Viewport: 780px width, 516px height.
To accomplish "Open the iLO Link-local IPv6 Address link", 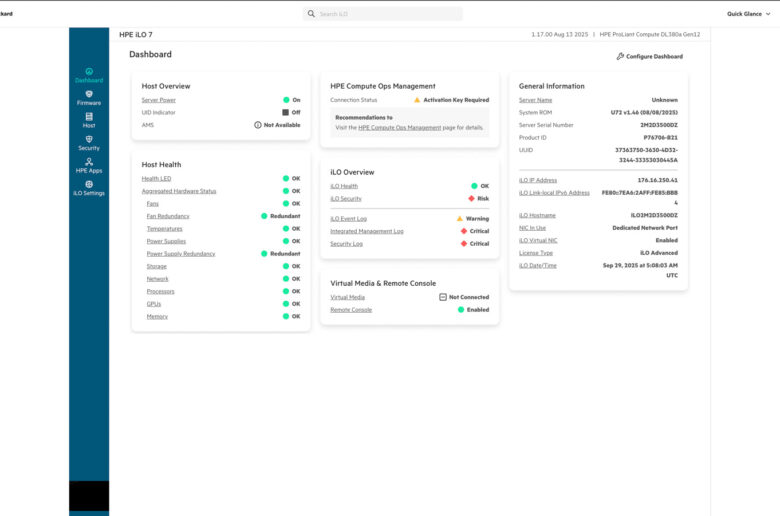I will click(x=554, y=192).
